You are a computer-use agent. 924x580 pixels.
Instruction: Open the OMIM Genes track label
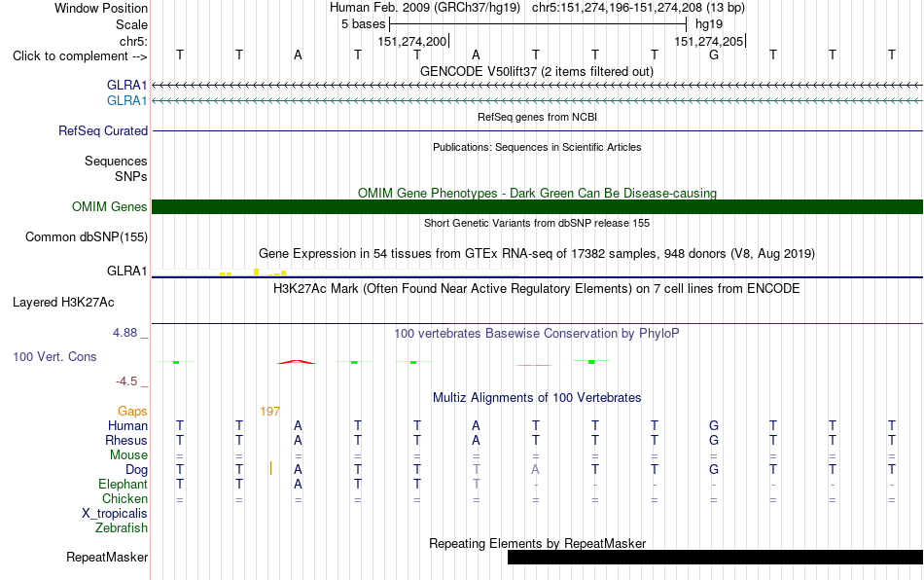pos(110,207)
